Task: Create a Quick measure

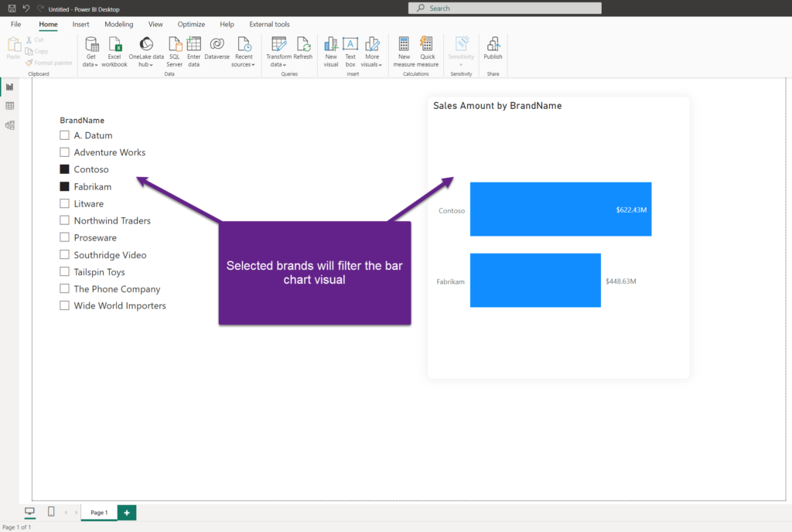Action: tap(428, 52)
